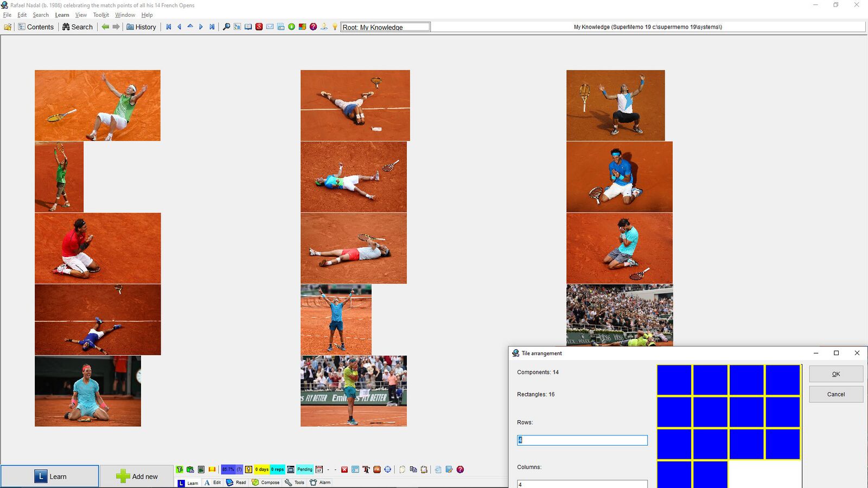Viewport: 868px width, 488px height.
Task: Select the photo of Nadal in the green sleeveless shirt lying on clay
Action: 98,105
